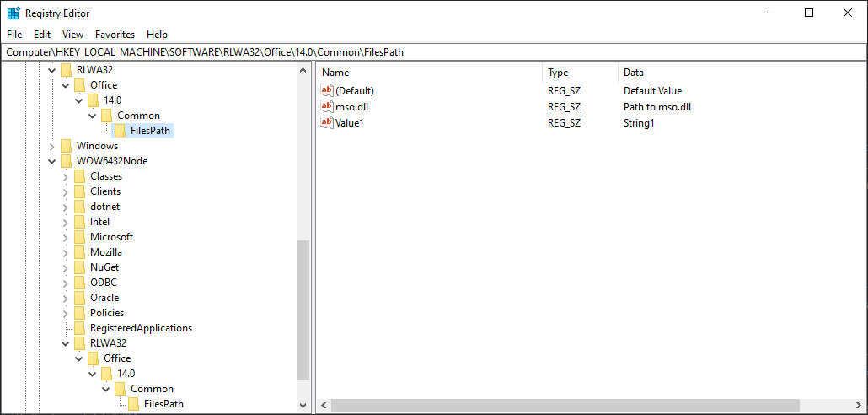Expand the Policies key
868x415 pixels.
coord(66,313)
